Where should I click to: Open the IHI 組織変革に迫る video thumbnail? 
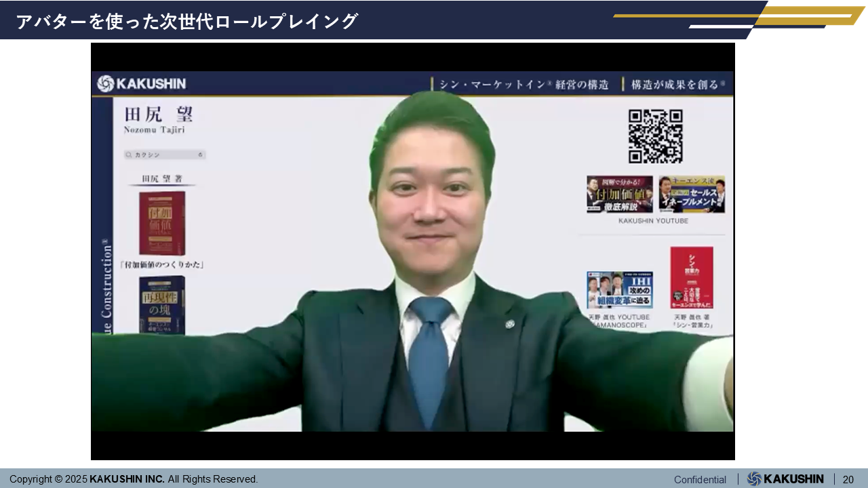[x=620, y=290]
